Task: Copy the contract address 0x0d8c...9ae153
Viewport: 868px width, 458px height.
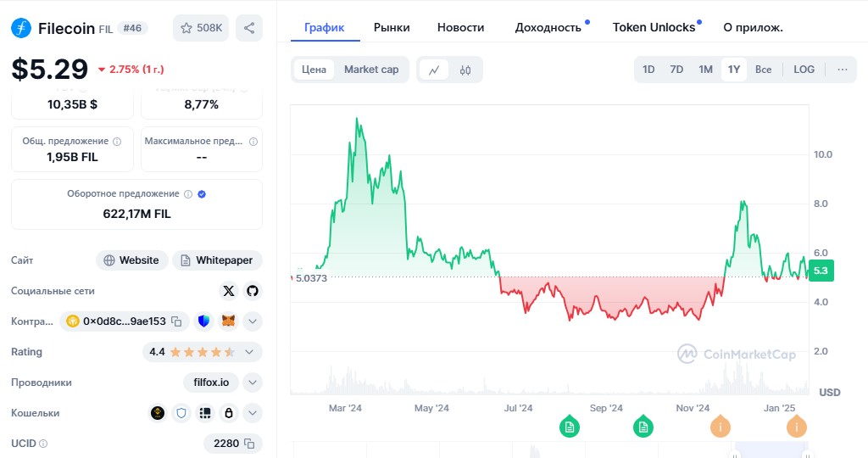Action: pyautogui.click(x=177, y=321)
